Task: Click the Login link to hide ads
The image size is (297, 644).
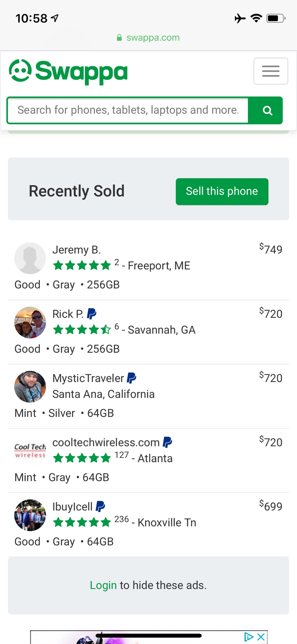Action: point(103,585)
